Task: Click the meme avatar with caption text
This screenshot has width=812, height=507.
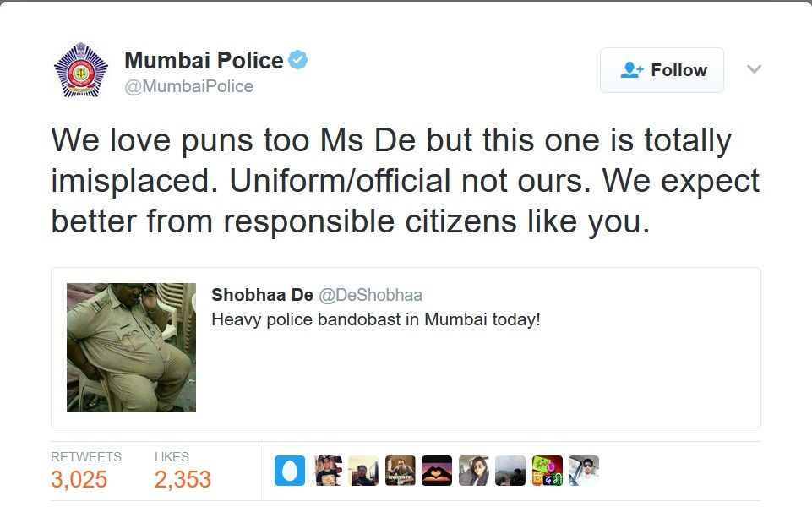Action: click(x=400, y=471)
